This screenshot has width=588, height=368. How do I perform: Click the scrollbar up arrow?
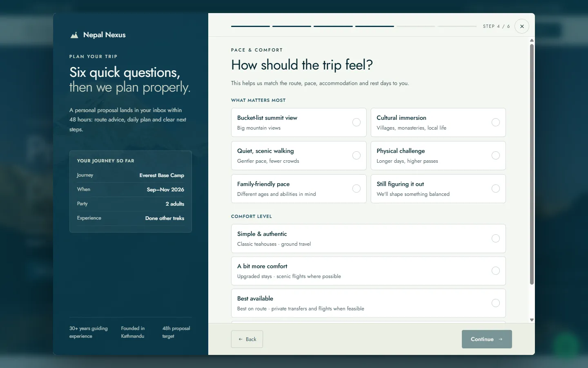point(532,40)
